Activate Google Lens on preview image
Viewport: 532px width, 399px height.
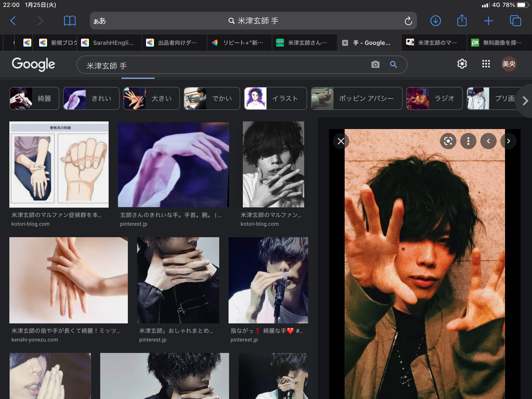pyautogui.click(x=448, y=141)
